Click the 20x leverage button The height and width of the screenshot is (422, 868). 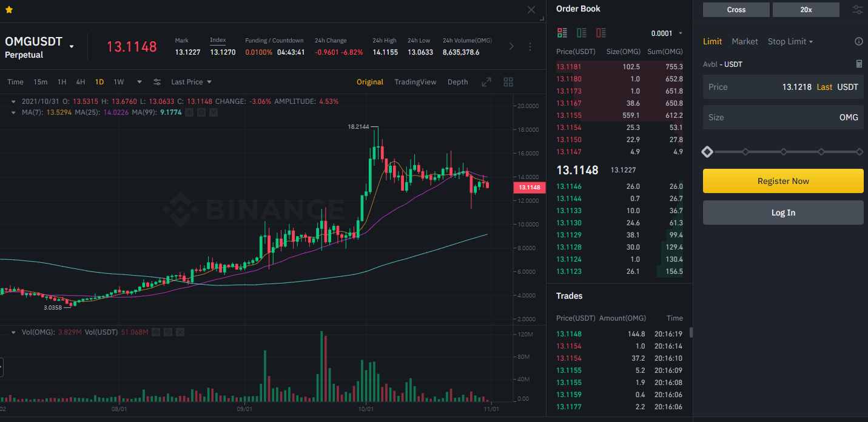pos(806,10)
